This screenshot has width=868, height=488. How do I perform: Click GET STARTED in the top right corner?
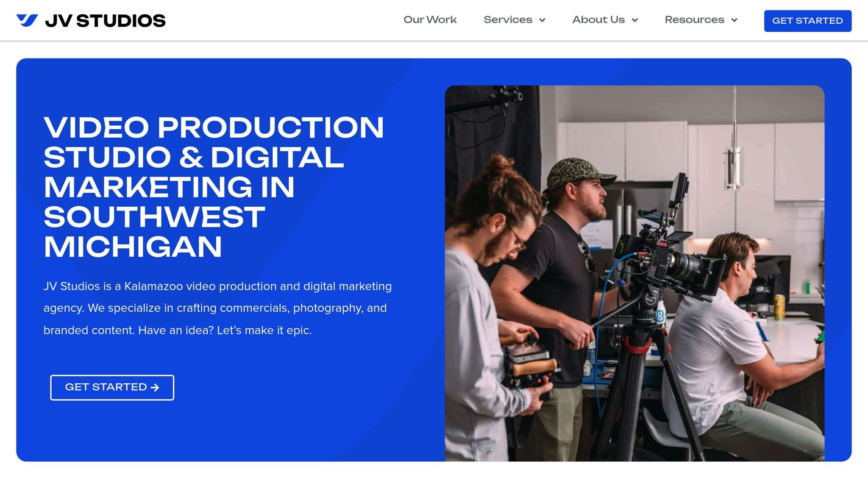pyautogui.click(x=807, y=20)
